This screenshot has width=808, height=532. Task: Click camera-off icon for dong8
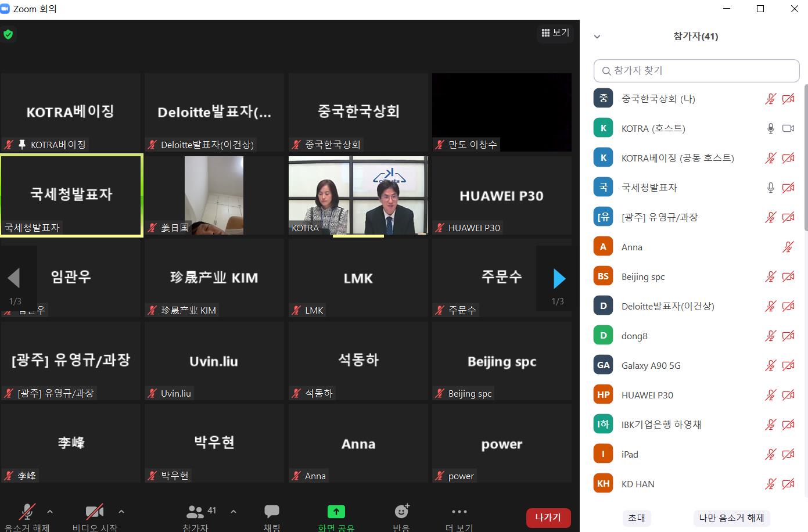(788, 336)
